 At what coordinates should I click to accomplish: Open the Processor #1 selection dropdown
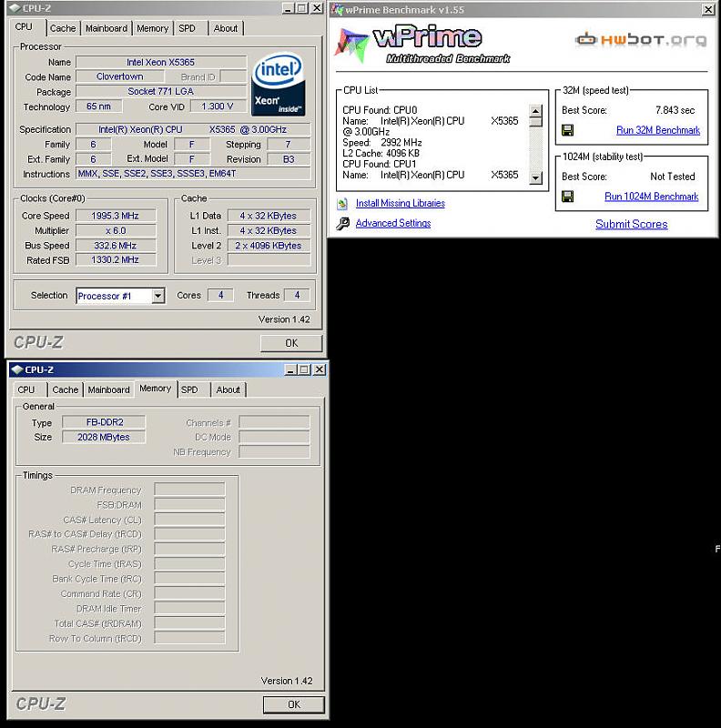158,296
